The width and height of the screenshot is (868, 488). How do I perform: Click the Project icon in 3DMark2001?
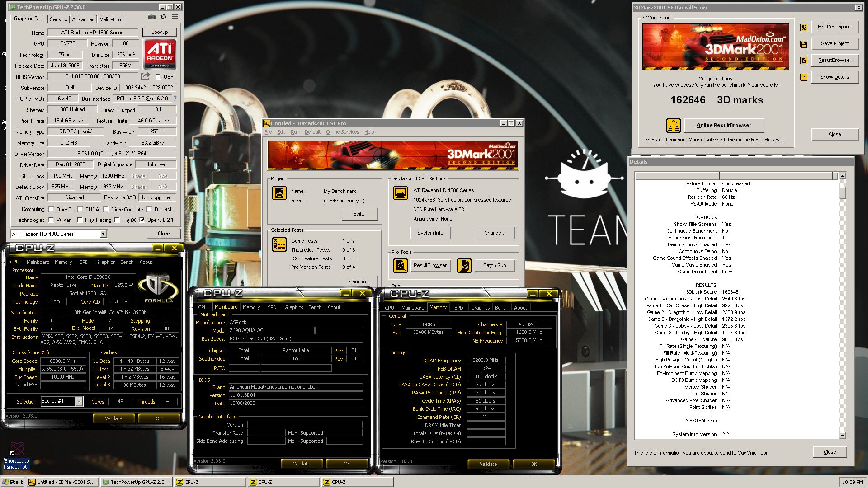[279, 193]
